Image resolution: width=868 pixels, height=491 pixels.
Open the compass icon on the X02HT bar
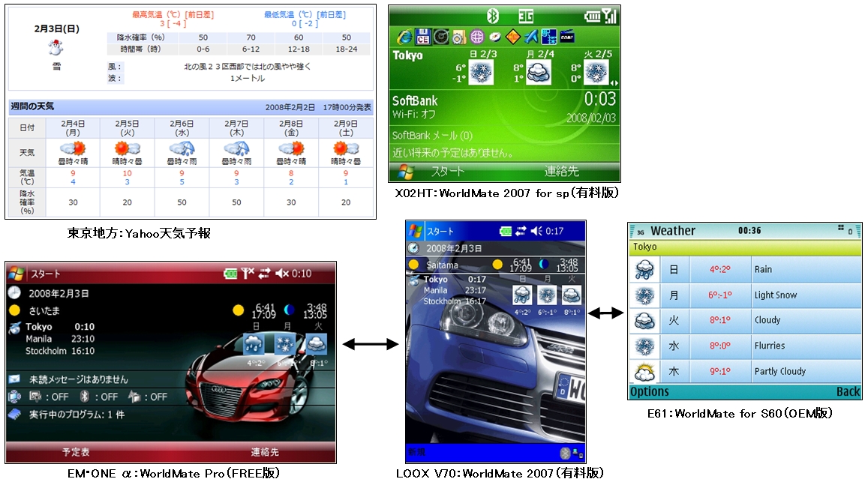click(495, 36)
